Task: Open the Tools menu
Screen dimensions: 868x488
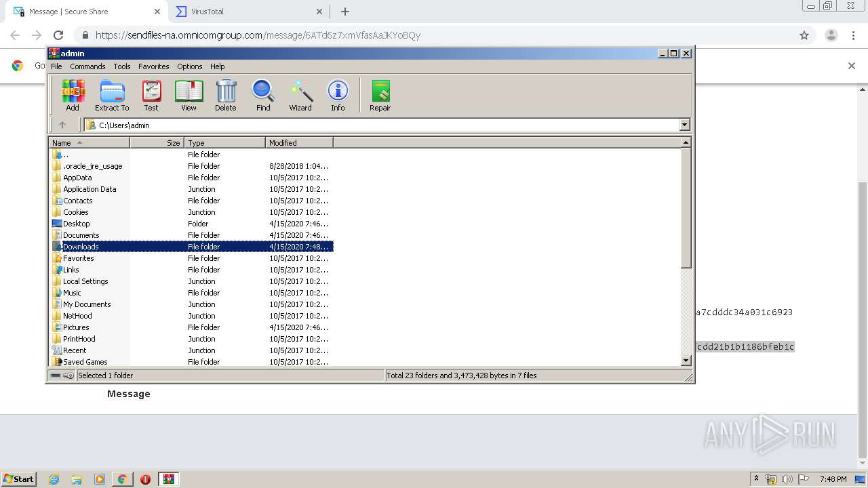Action: [122, 66]
